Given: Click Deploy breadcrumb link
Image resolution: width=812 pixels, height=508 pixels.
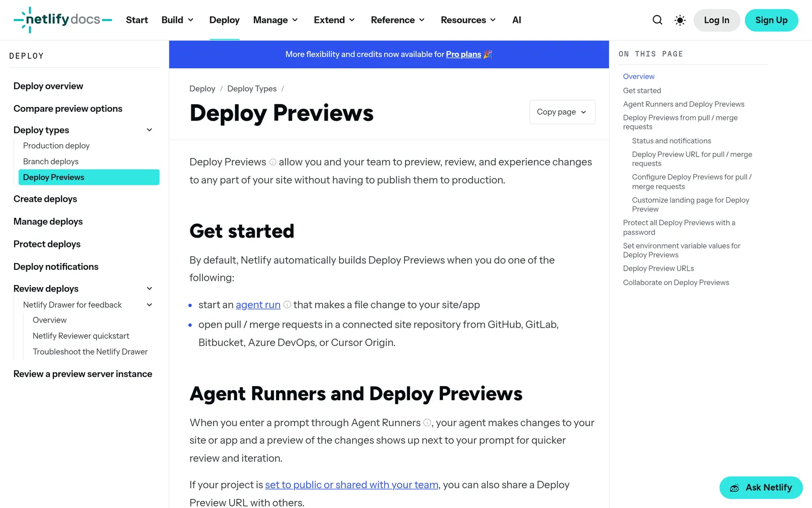Looking at the screenshot, I should coord(202,88).
